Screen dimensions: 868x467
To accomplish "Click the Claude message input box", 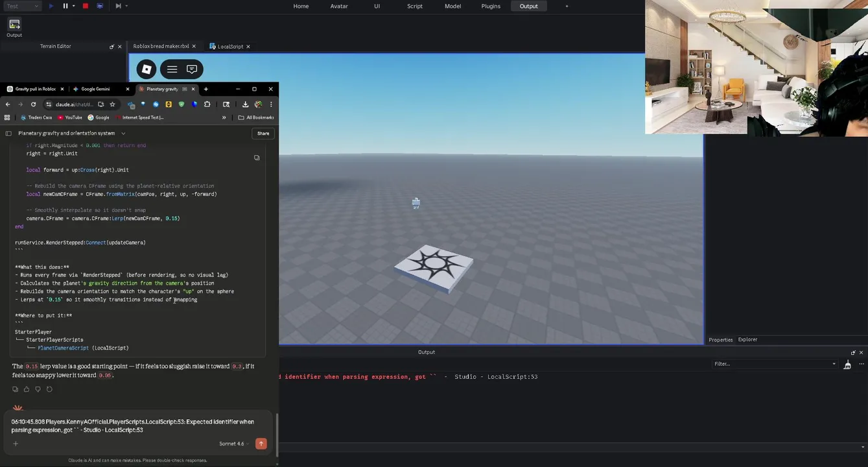I will point(139,425).
